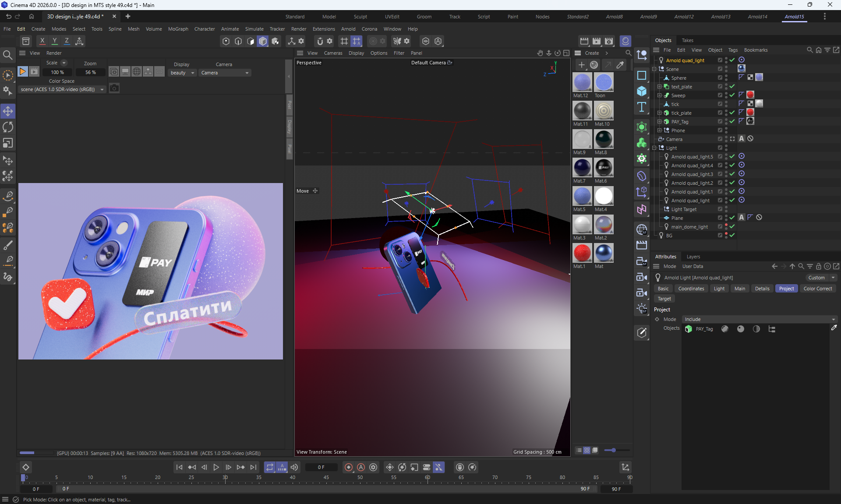
Task: Click the Light attribute tab button
Action: [x=719, y=289]
